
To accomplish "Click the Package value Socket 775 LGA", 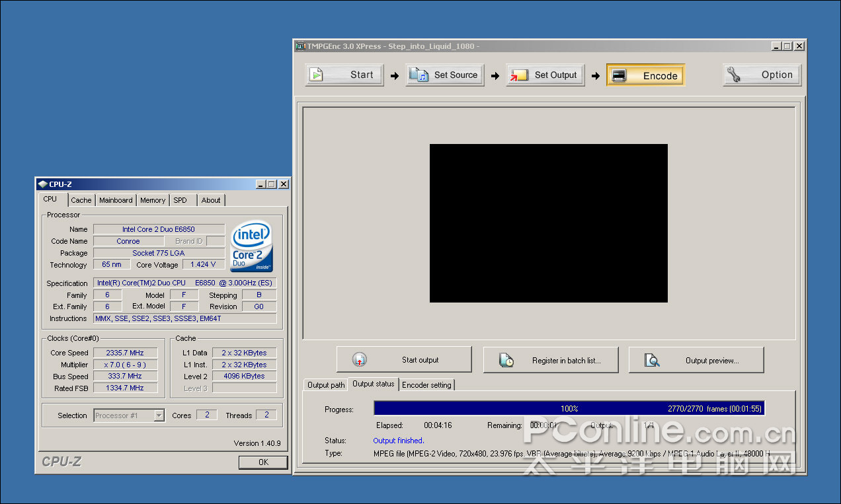I will pos(159,253).
